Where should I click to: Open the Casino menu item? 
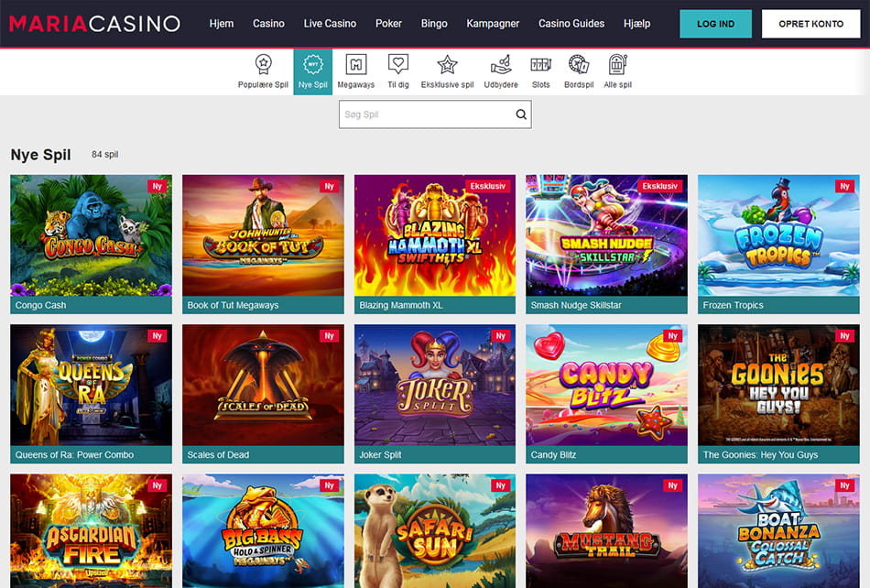pos(268,23)
